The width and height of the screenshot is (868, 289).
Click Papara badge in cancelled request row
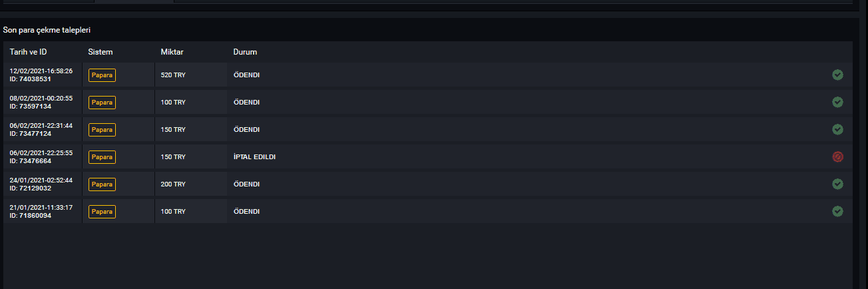tap(102, 157)
